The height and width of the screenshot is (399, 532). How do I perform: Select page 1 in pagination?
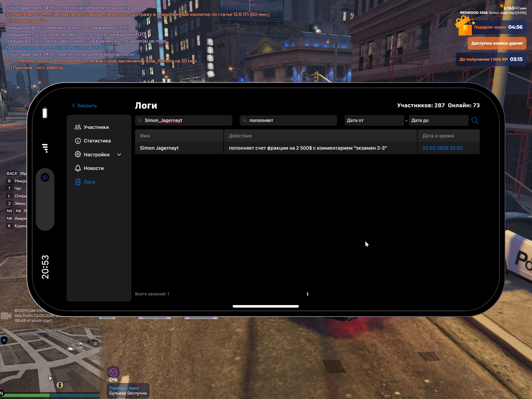[307, 294]
